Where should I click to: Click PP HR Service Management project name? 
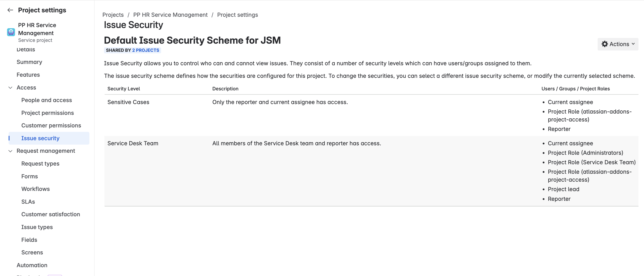(37, 29)
